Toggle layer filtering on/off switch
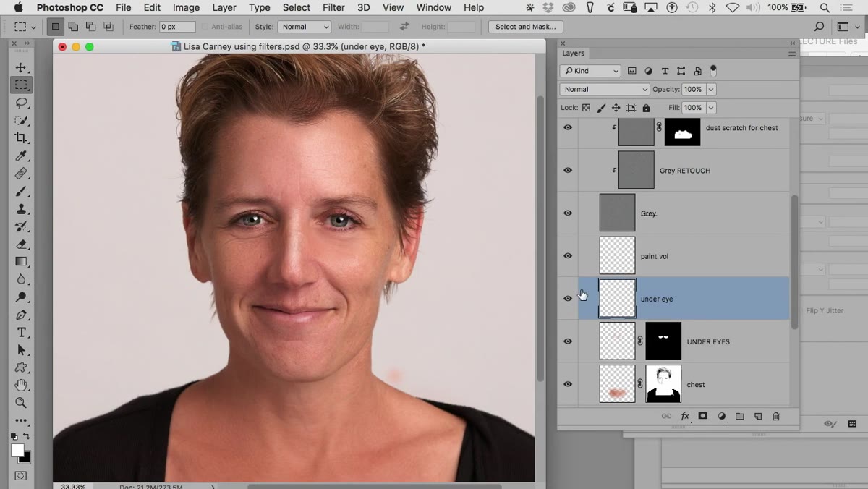868x489 pixels. 713,70
